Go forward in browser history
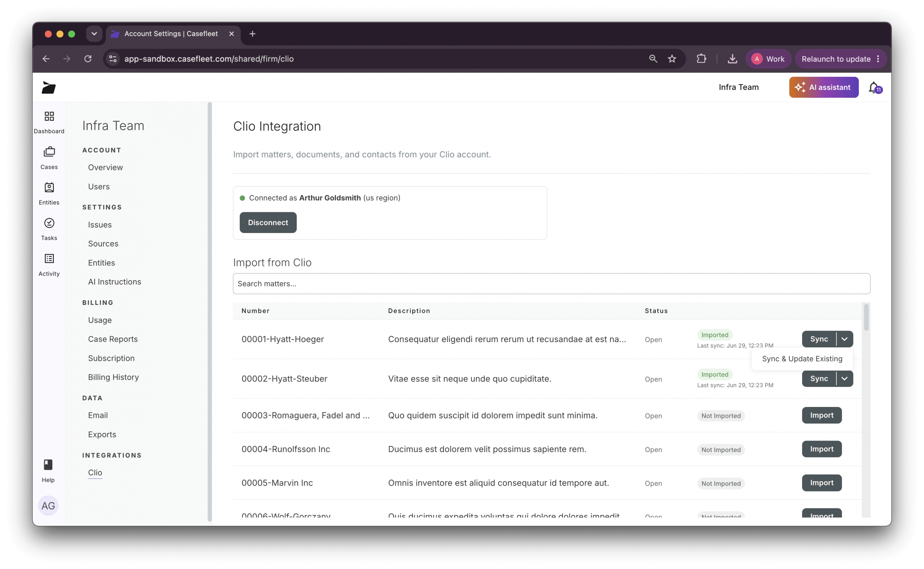 (x=67, y=59)
